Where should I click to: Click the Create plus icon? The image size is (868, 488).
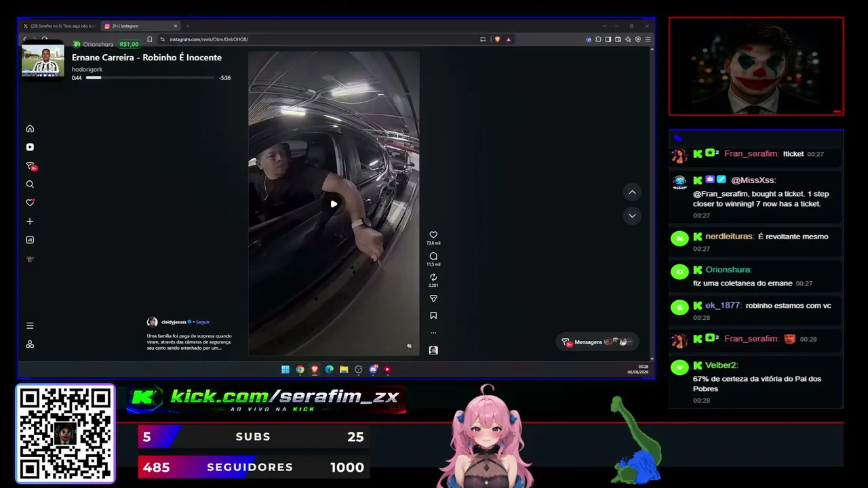coord(30,222)
